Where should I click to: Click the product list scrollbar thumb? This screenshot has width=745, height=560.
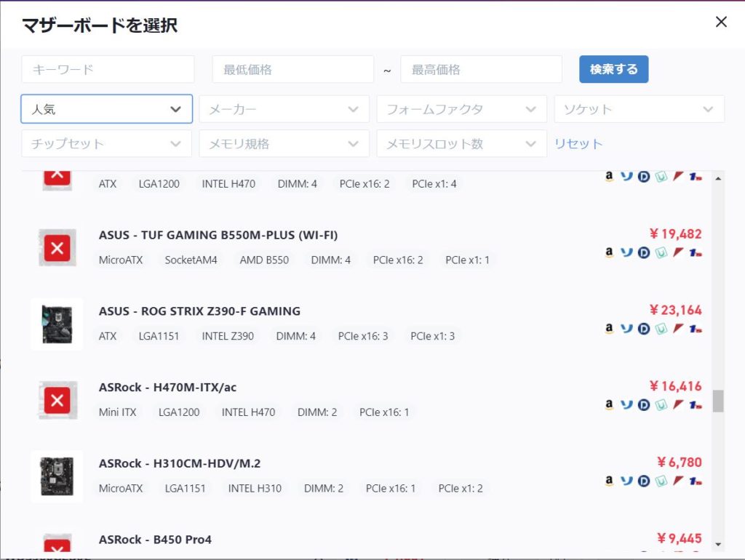click(x=718, y=401)
